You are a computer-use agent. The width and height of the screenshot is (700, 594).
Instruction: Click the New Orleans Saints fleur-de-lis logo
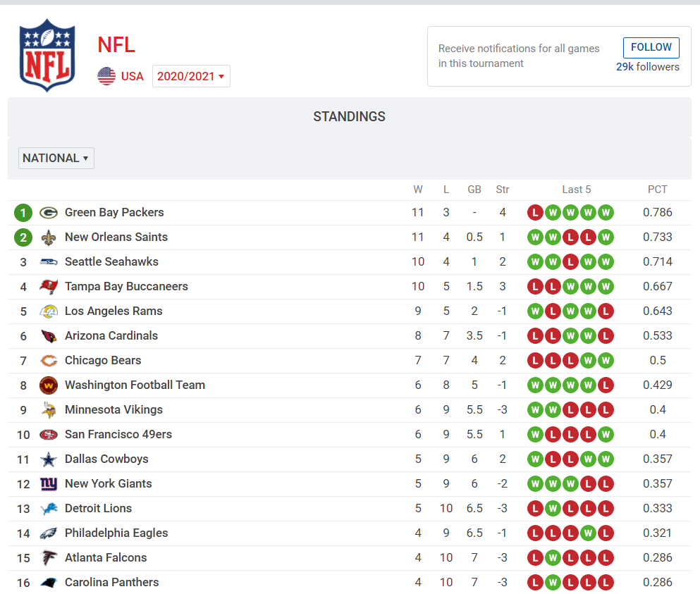click(49, 237)
